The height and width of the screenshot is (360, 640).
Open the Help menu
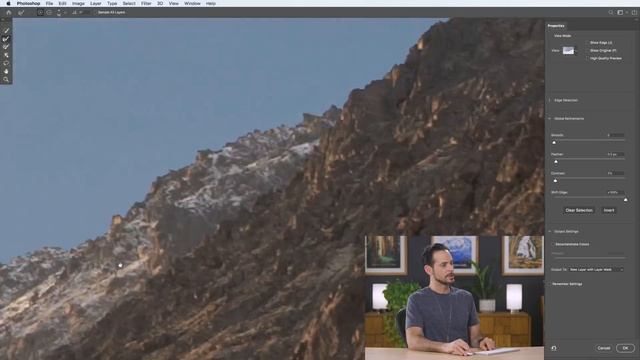point(211,3)
